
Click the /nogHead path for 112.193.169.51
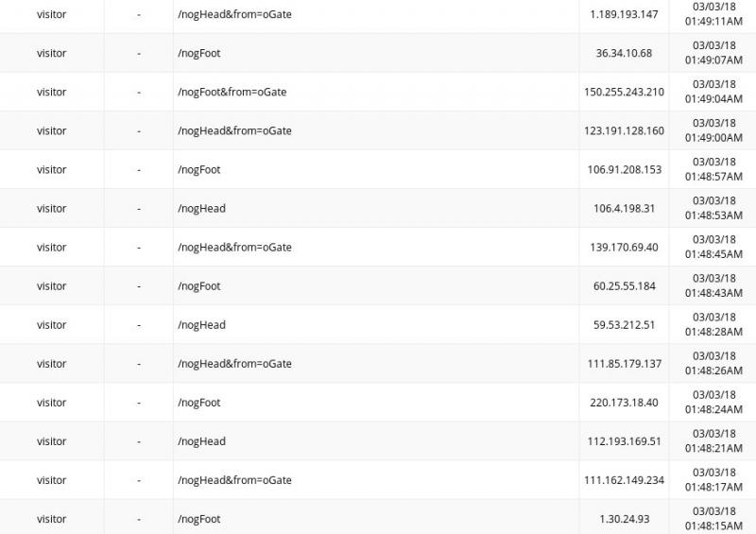[201, 440]
